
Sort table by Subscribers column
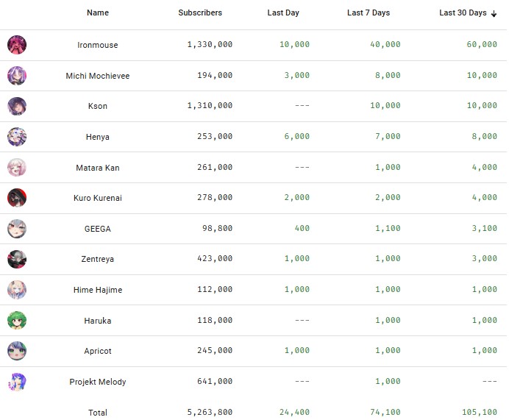tap(200, 13)
